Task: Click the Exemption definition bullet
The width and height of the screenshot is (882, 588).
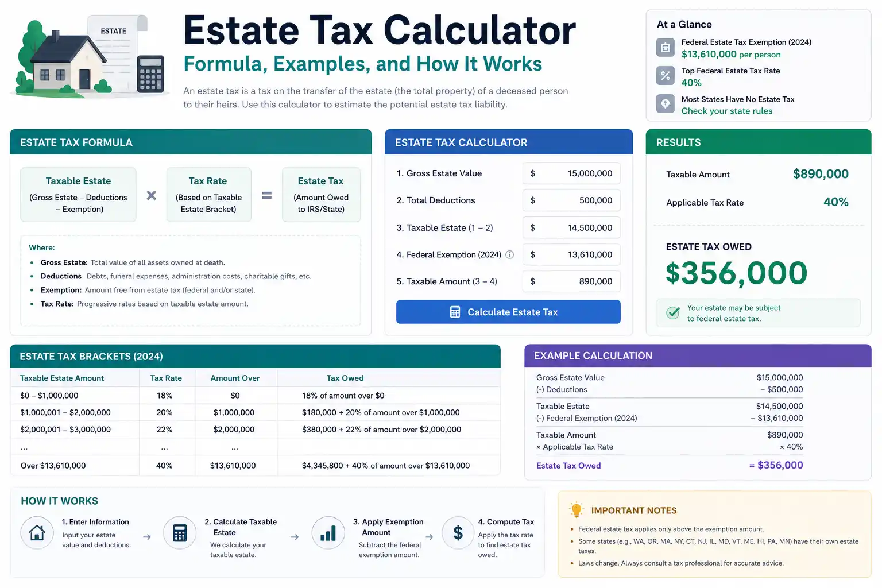Action: click(148, 290)
